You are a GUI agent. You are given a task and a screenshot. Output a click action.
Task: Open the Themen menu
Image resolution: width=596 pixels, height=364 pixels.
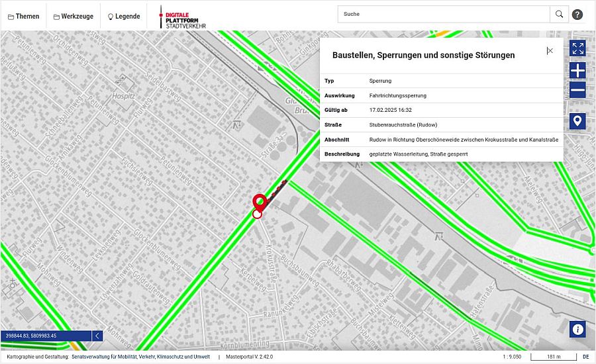pyautogui.click(x=23, y=16)
